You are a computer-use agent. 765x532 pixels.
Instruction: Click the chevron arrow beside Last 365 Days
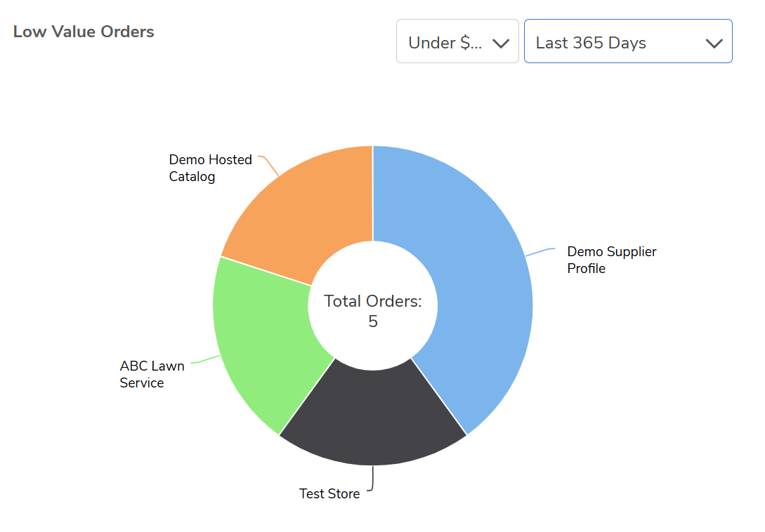coord(714,44)
